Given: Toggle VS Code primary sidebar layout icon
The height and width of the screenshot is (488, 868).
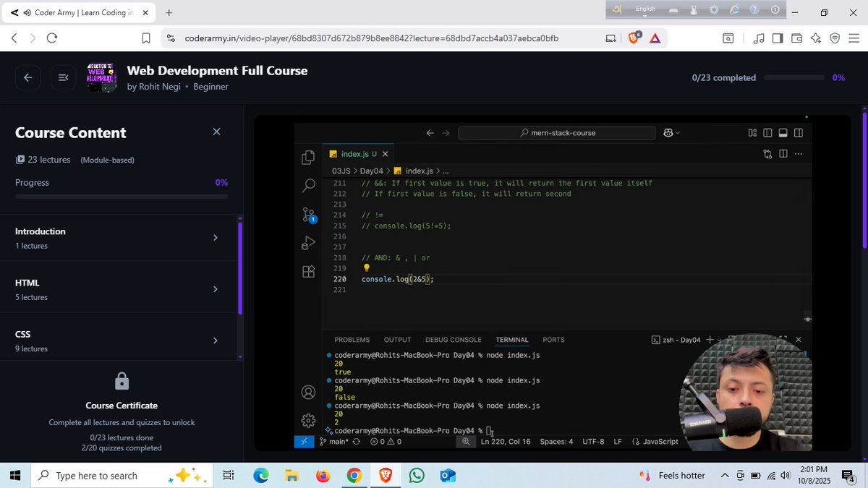Looking at the screenshot, I should click(x=767, y=133).
